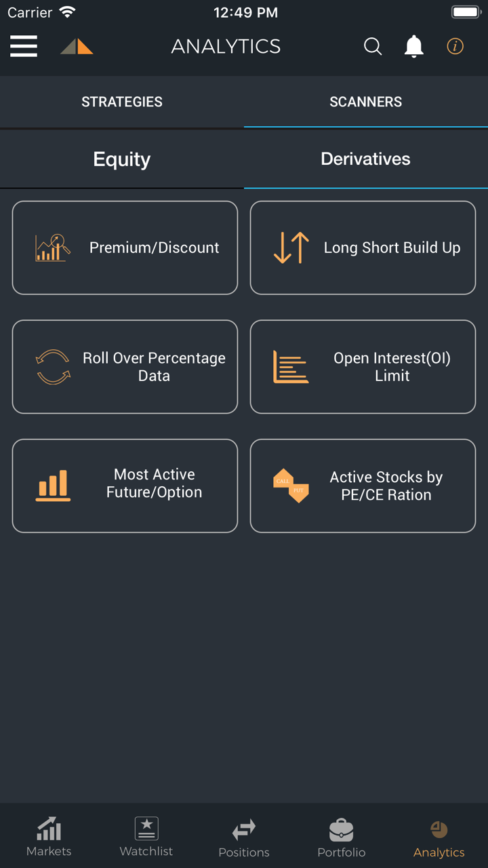The width and height of the screenshot is (488, 868).
Task: Open the Open Interest(OI) Limit card
Action: tap(363, 367)
